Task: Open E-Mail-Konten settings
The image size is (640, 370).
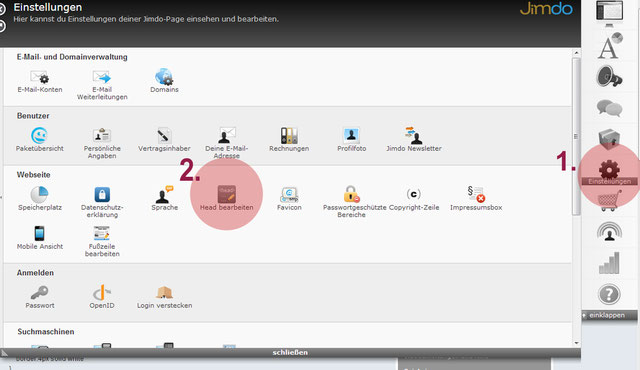Action: pos(40,82)
